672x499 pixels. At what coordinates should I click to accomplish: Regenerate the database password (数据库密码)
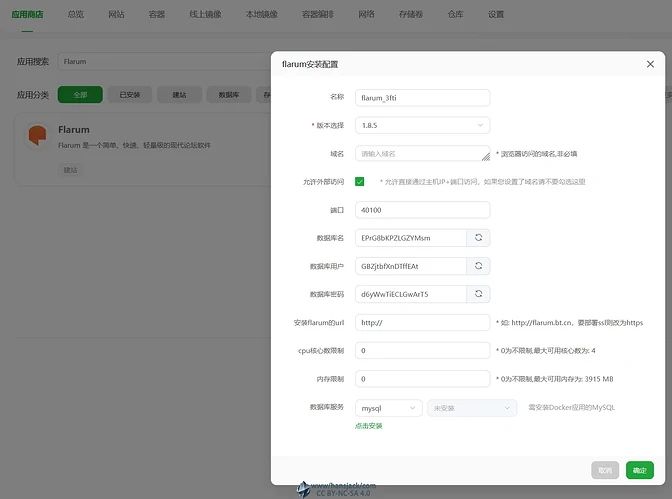[478, 294]
